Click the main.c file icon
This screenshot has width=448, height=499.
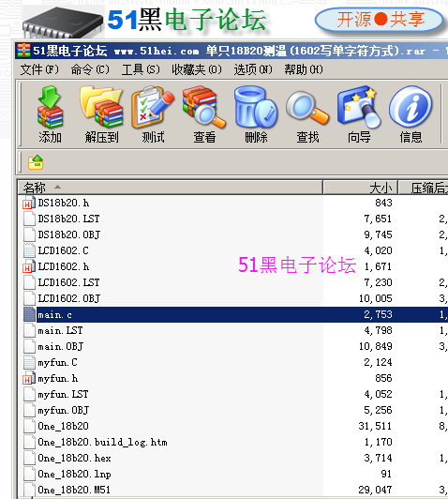(29, 315)
